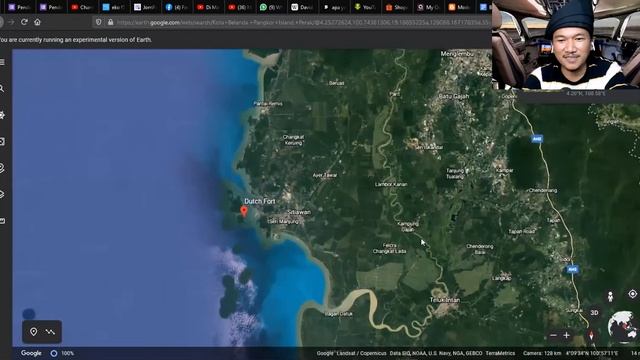Click the Kampar map label

(505, 171)
